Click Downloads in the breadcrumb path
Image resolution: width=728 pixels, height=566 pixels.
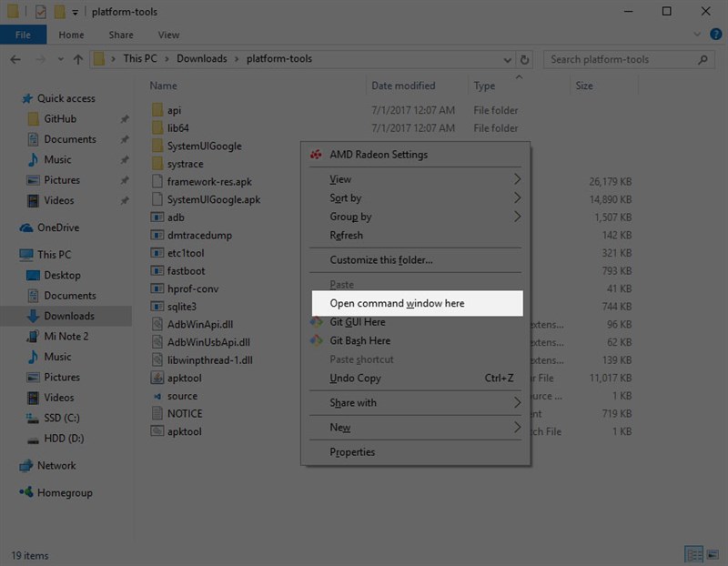[x=201, y=59]
